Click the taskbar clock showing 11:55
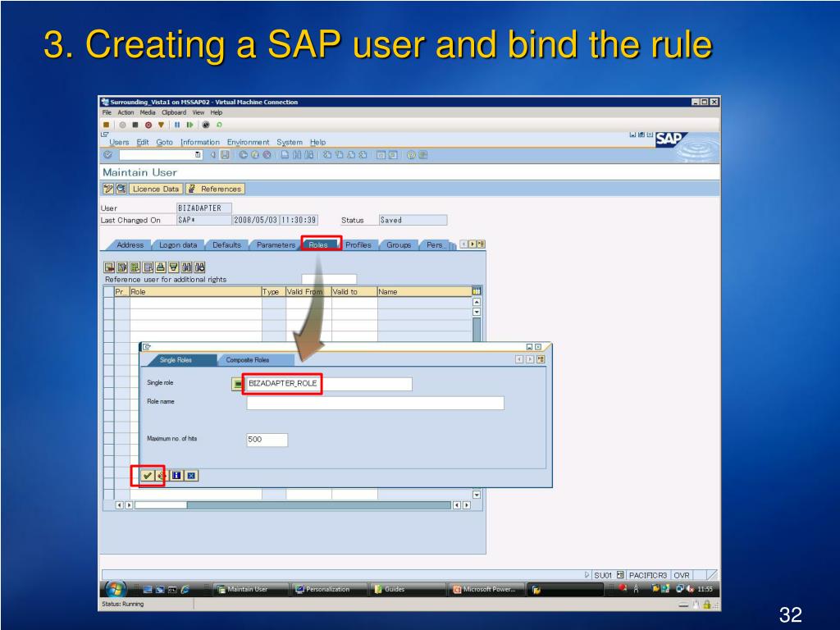The image size is (840, 630). click(x=705, y=589)
